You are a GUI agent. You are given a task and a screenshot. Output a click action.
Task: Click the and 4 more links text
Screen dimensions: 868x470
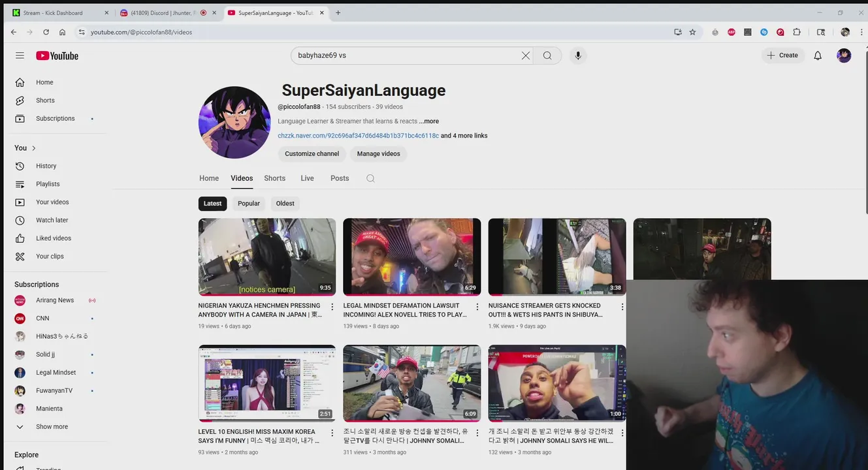[464, 136]
